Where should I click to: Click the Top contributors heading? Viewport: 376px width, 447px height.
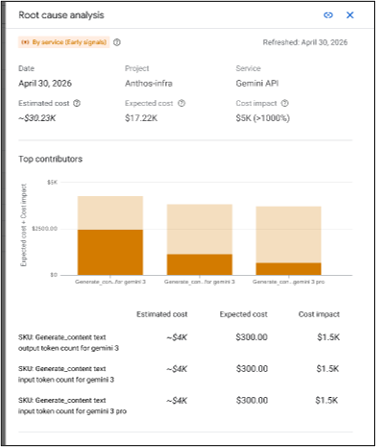click(x=50, y=159)
